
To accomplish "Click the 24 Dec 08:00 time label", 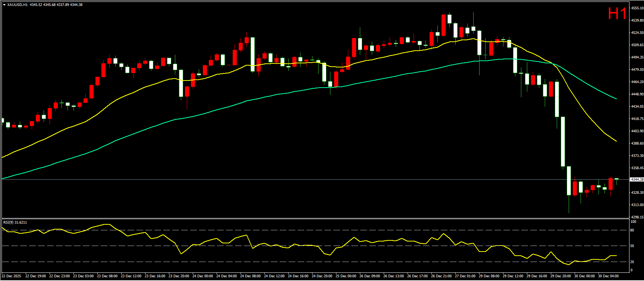I will tap(250, 276).
